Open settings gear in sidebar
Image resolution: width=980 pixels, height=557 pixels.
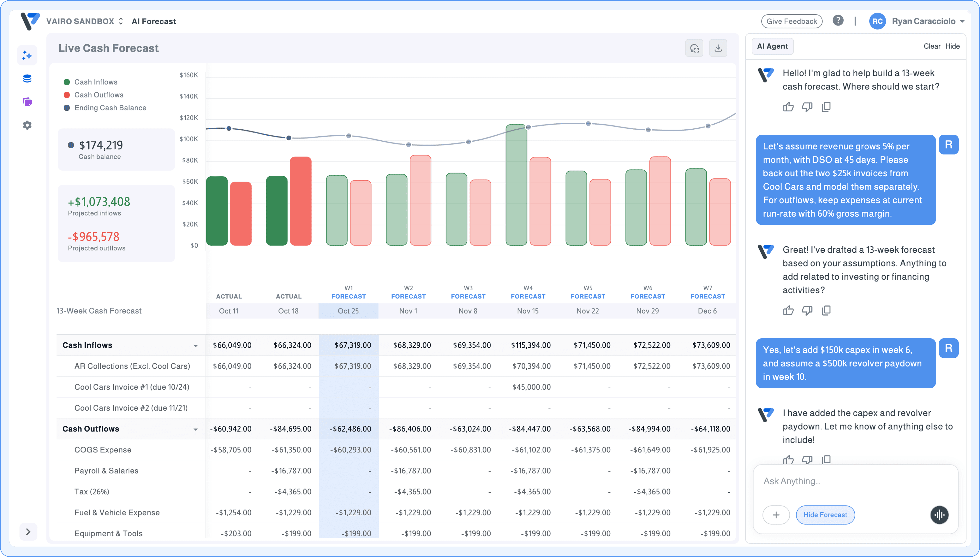coord(27,125)
